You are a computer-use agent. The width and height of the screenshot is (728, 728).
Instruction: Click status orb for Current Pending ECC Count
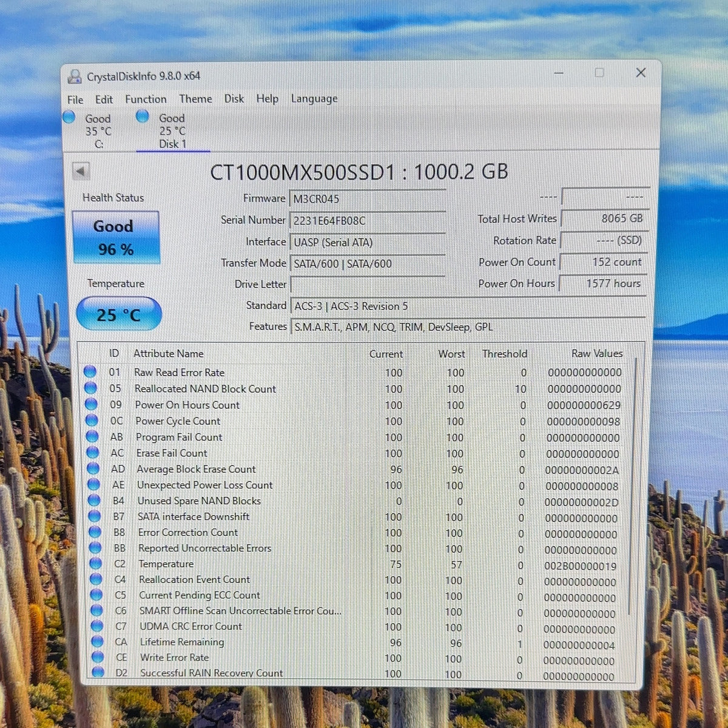click(x=96, y=595)
